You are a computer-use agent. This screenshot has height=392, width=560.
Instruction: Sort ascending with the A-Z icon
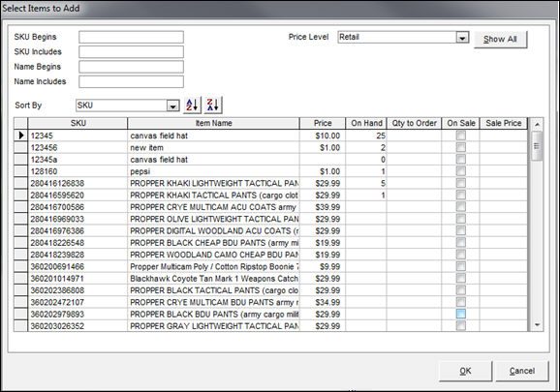tap(192, 106)
